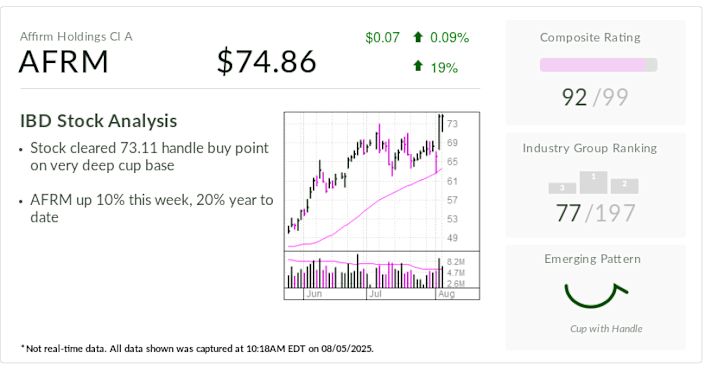Click the Aug marker on chart timeline
The image size is (705, 372).
pos(446,294)
